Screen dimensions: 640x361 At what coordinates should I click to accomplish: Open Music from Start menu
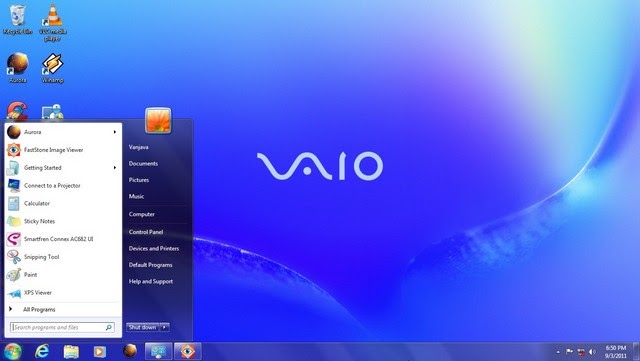[136, 196]
